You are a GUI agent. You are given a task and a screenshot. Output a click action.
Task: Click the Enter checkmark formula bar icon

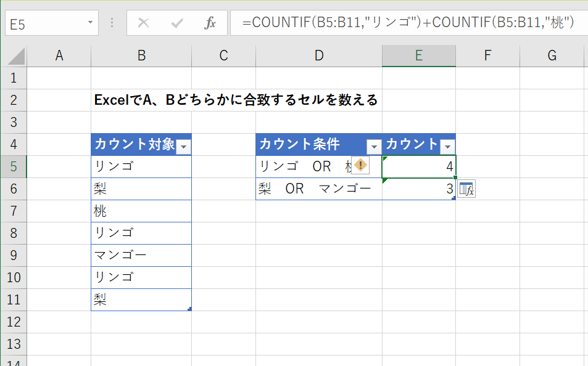point(176,23)
